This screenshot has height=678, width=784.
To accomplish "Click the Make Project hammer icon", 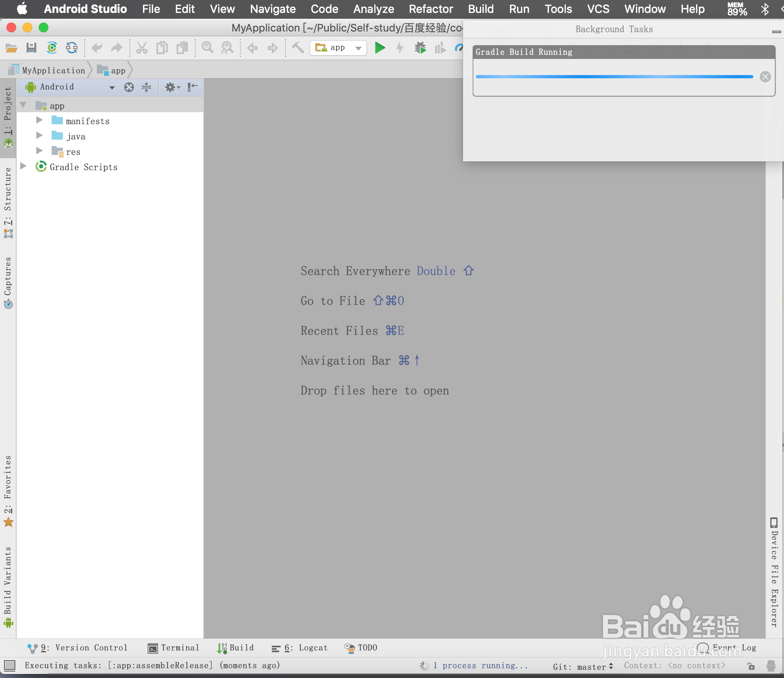I will [x=298, y=48].
